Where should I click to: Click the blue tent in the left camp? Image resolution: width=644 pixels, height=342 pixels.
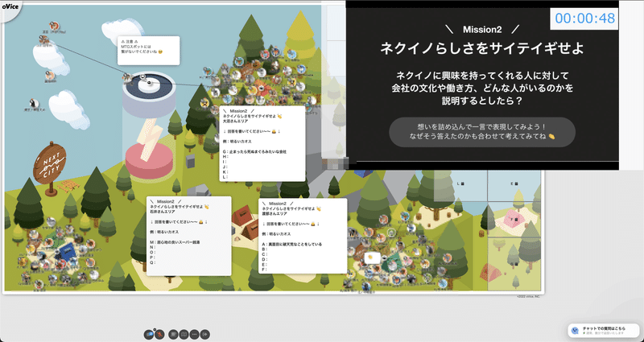click(x=67, y=251)
